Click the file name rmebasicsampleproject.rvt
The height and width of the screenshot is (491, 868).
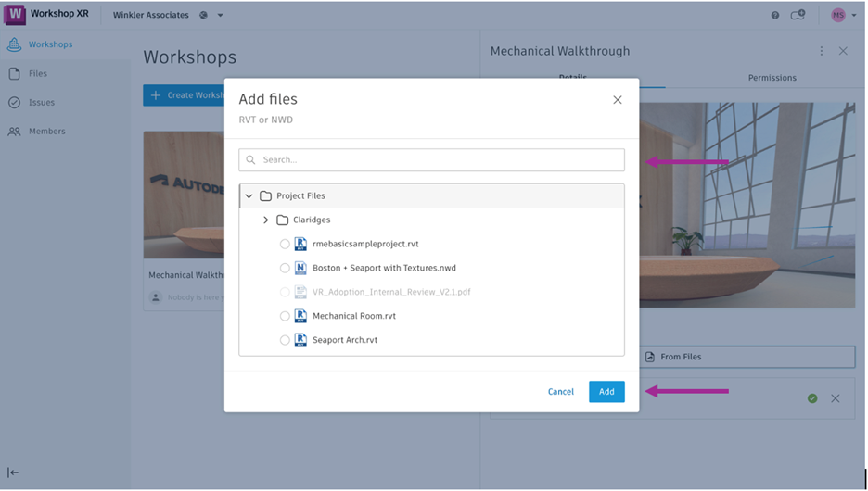click(x=365, y=244)
